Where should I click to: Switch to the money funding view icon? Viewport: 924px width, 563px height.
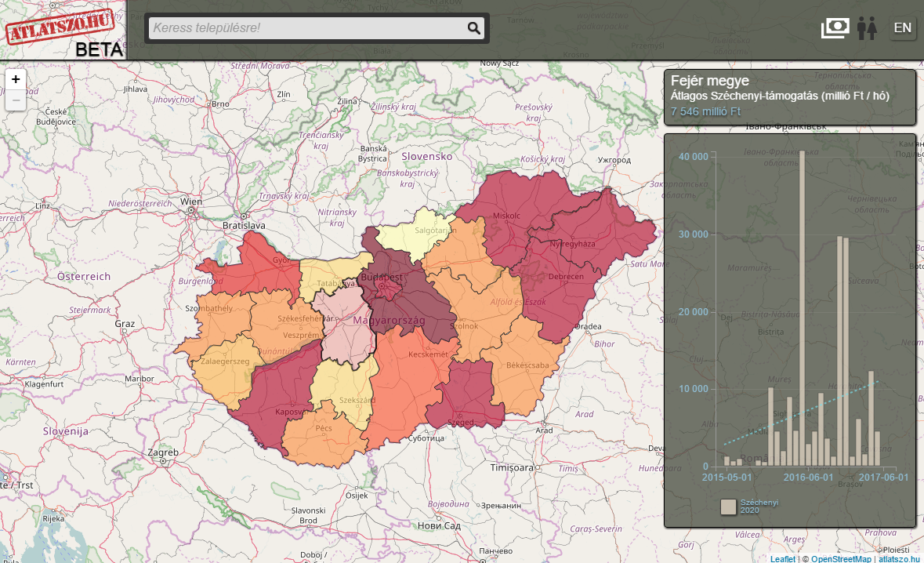(x=835, y=28)
